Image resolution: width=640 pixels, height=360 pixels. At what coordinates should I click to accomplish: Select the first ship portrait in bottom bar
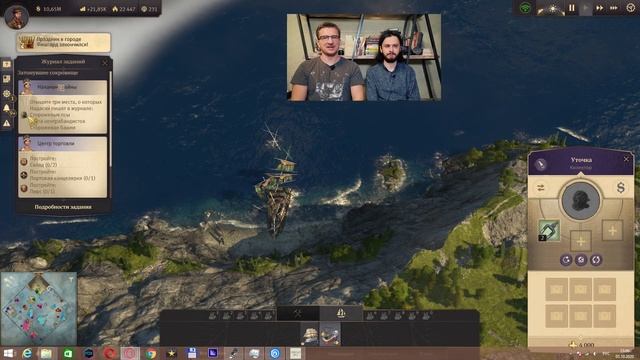[310, 334]
